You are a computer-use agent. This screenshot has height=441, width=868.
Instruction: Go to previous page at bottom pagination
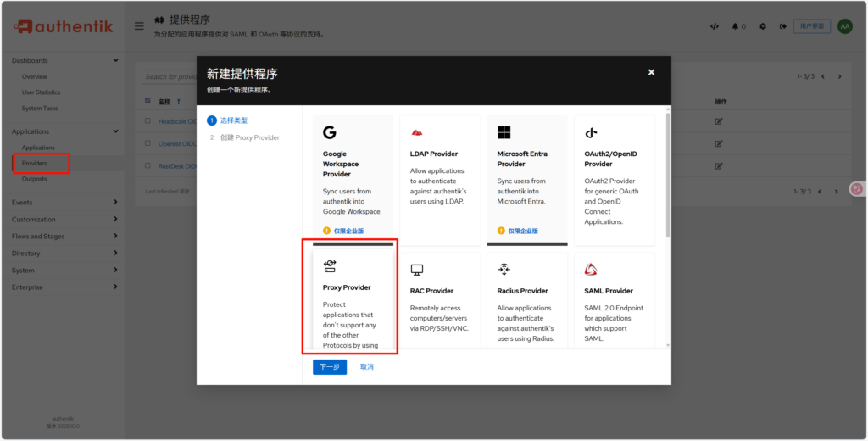tap(820, 191)
